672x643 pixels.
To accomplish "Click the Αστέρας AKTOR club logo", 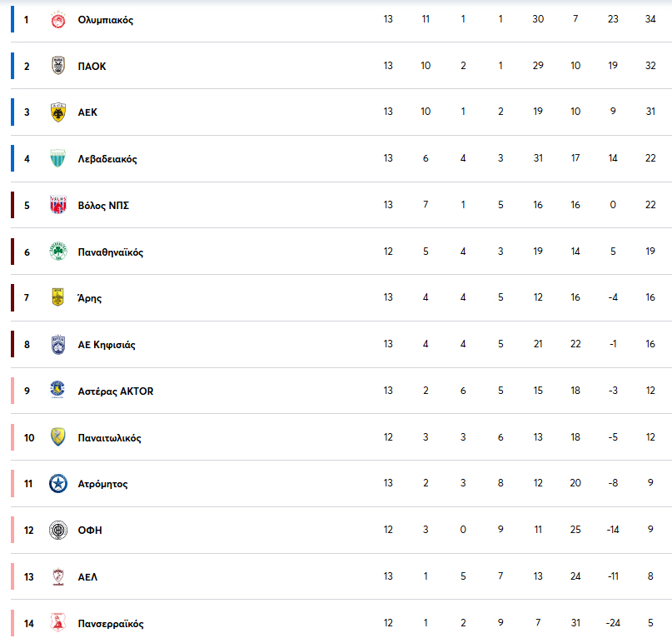I will point(57,391).
